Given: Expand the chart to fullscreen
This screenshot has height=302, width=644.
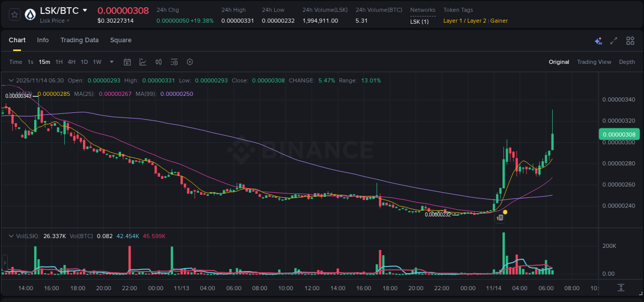Looking at the screenshot, I should tap(614, 40).
